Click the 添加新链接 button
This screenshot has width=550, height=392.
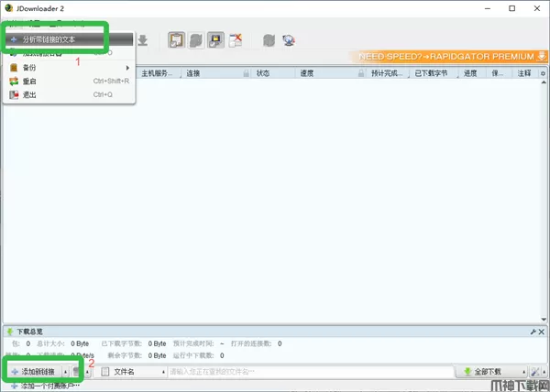[x=35, y=372]
